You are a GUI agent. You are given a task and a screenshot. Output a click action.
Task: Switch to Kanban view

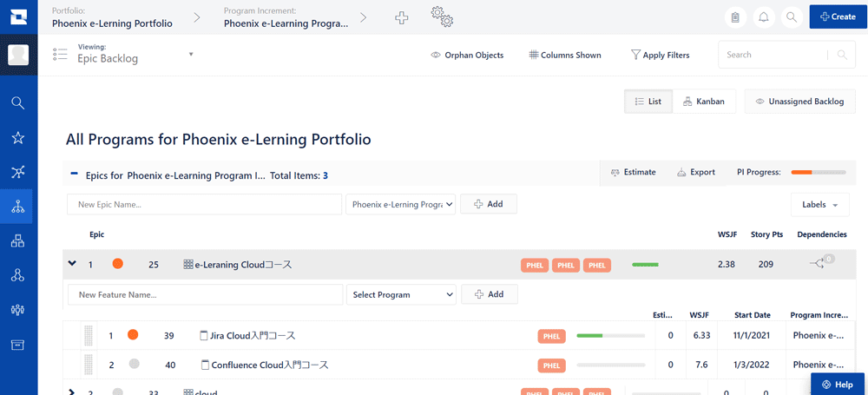pos(704,102)
